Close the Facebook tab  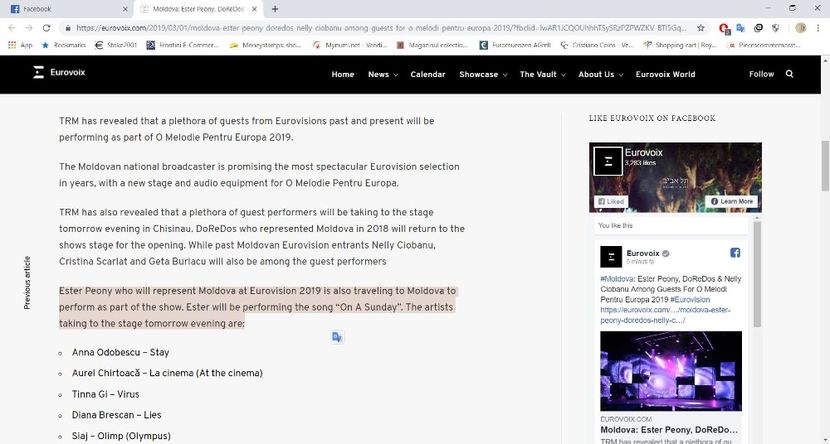pyautogui.click(x=125, y=9)
